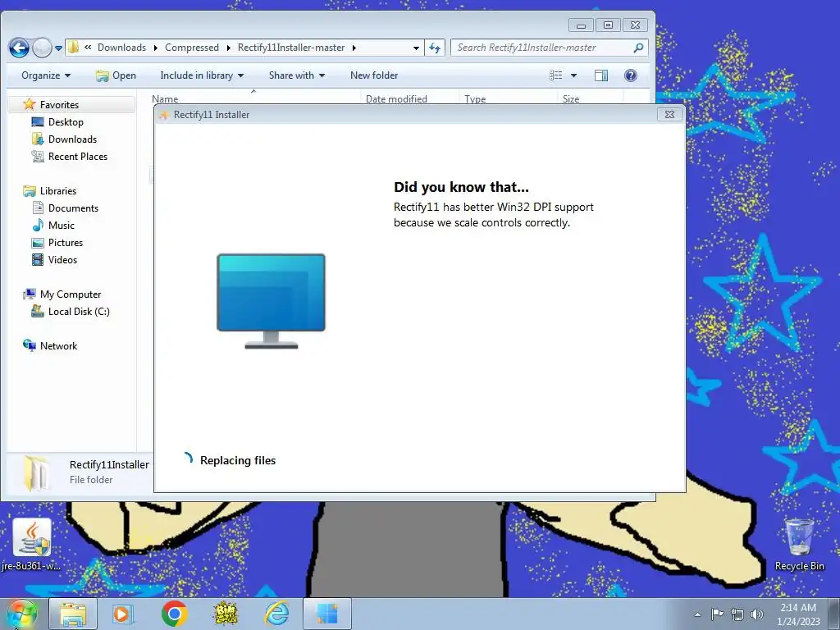The height and width of the screenshot is (630, 840).
Task: Click the blue monitor illustration in the installer
Action: 271,301
